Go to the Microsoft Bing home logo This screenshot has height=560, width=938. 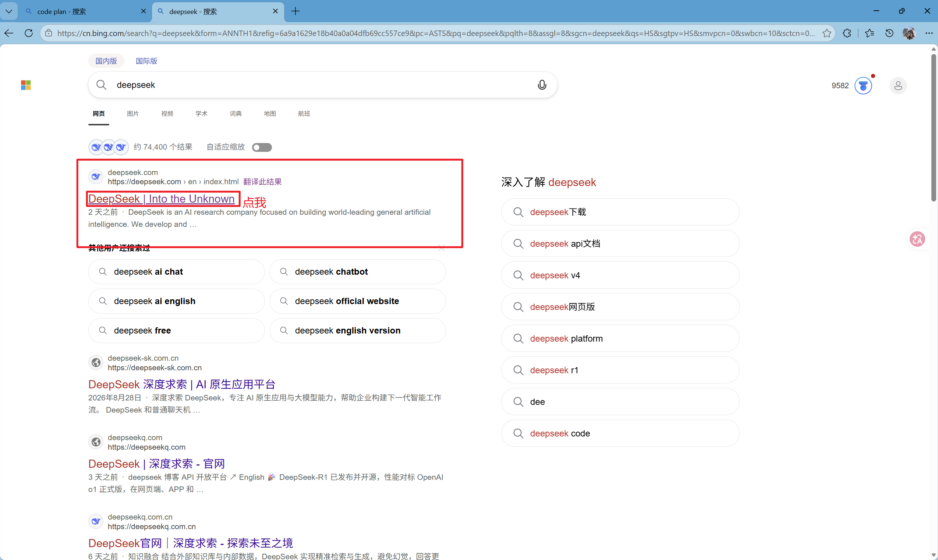pos(26,85)
